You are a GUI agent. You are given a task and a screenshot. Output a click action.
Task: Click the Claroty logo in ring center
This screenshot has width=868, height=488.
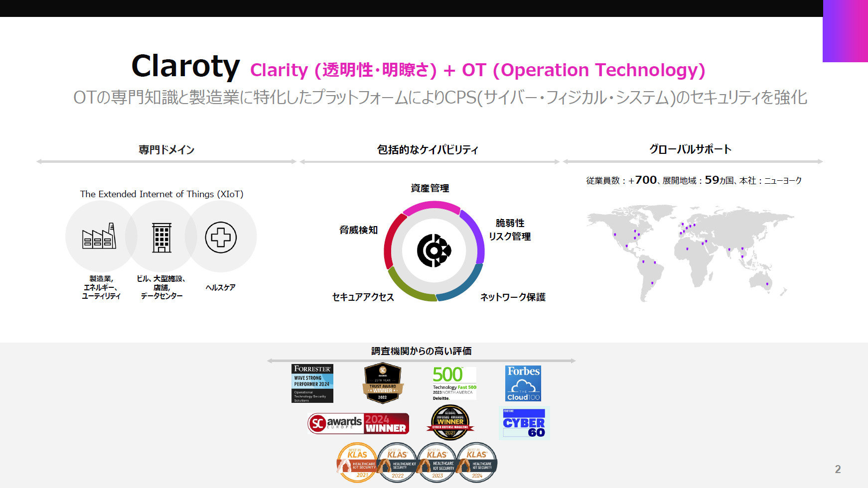pos(434,250)
